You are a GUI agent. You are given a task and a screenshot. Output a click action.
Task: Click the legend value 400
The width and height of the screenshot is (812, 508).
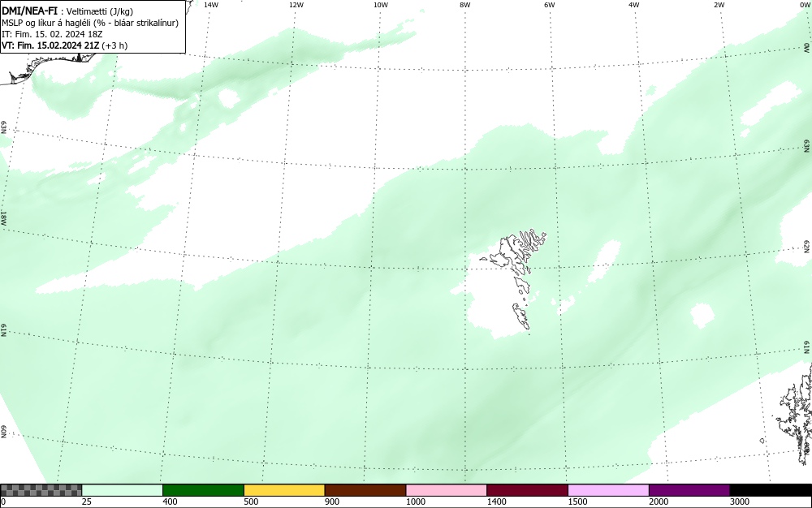tap(170, 502)
